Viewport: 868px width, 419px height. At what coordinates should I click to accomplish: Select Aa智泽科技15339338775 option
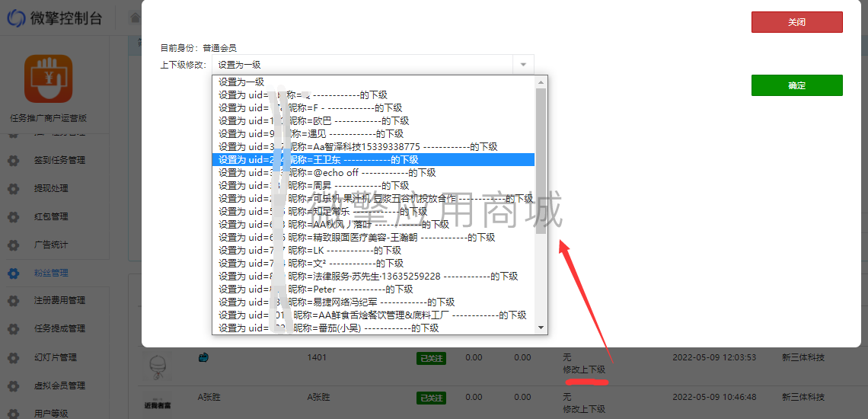[374, 147]
